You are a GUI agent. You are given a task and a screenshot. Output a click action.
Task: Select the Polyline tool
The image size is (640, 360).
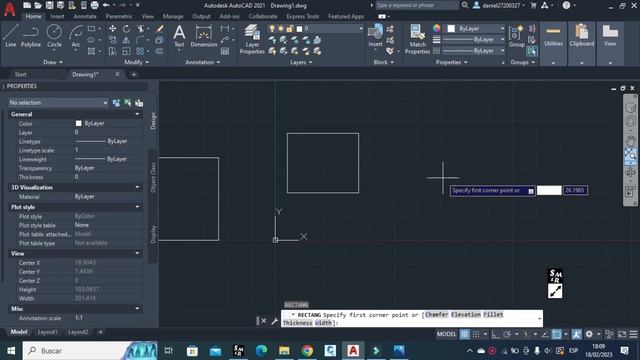pos(31,36)
